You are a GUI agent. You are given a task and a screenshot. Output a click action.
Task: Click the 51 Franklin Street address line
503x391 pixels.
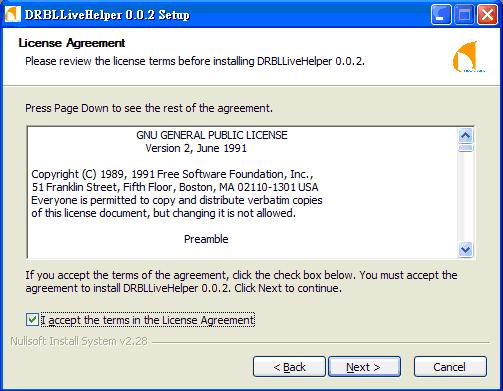coord(175,187)
